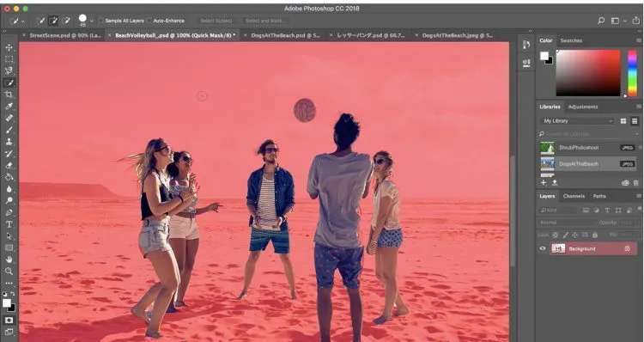Image resolution: width=644 pixels, height=342 pixels.
Task: Toggle Lock image pixels brush icon
Action: 565,235
